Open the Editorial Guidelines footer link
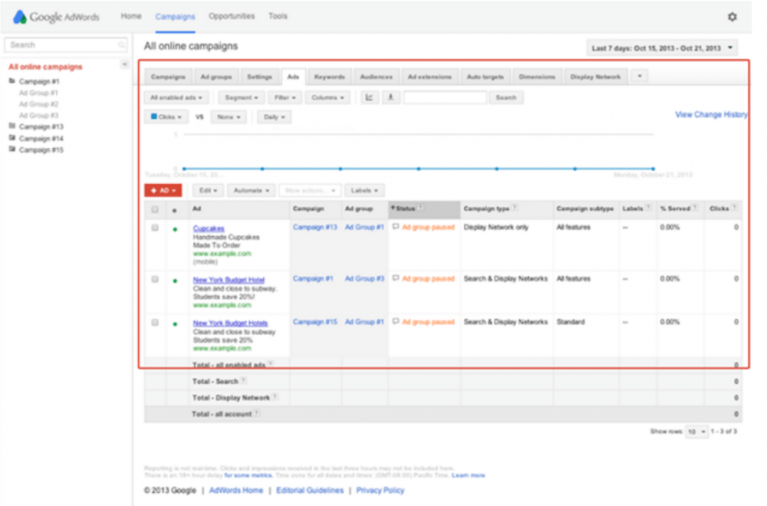767x506 pixels. point(310,490)
